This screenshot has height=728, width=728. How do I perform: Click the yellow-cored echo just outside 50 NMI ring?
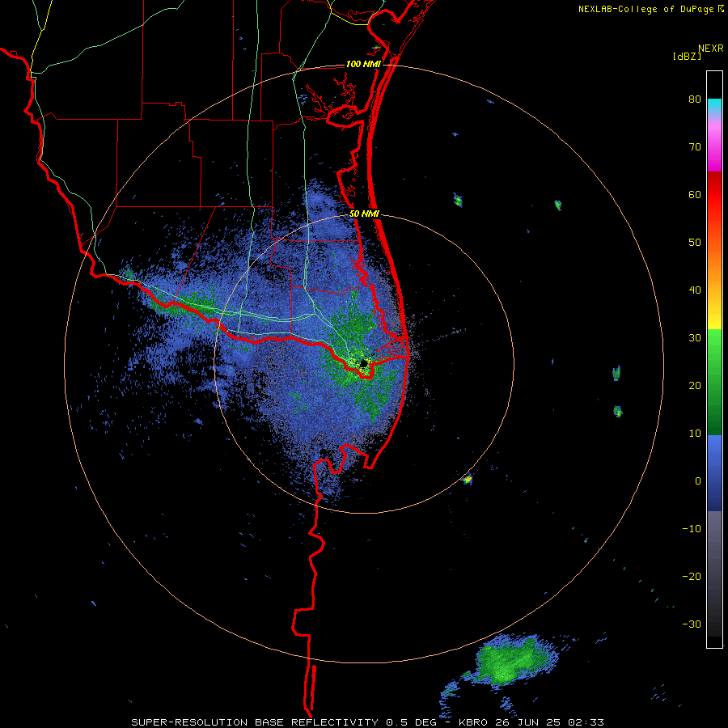click(468, 479)
